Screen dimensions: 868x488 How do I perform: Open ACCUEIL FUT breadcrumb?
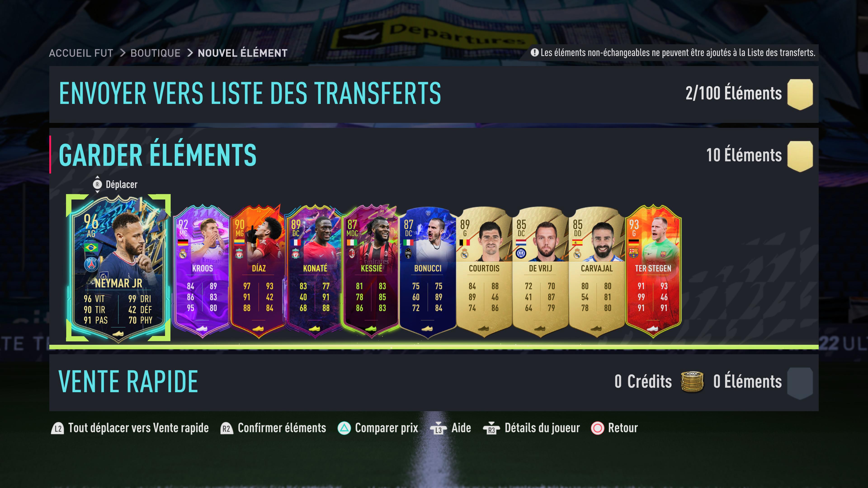tap(81, 53)
